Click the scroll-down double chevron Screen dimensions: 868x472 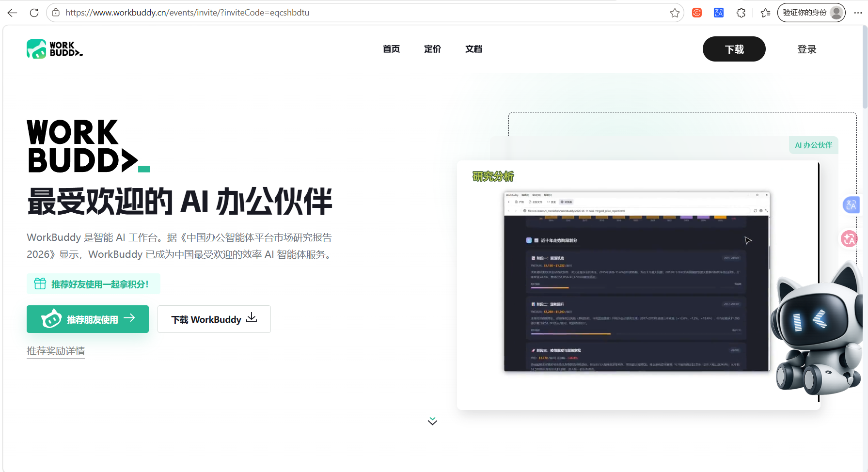click(x=432, y=421)
